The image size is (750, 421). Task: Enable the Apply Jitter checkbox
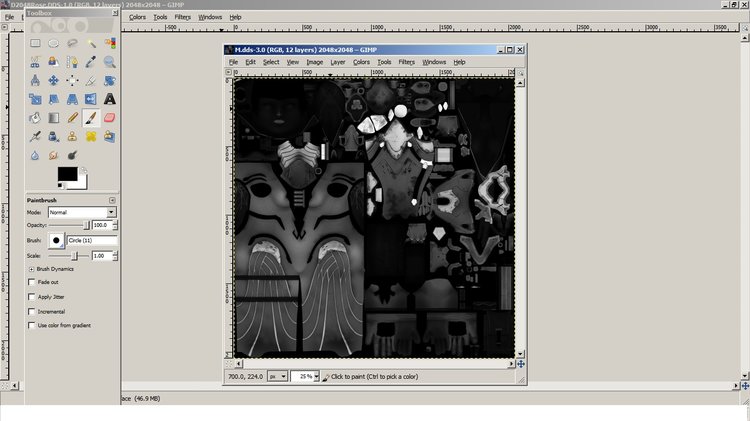click(32, 297)
